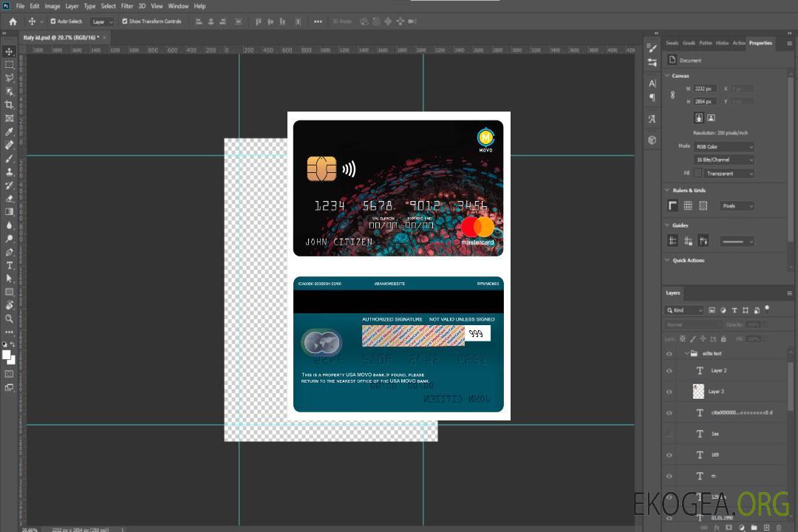Viewport: 798px width, 532px height.
Task: Select the Eraser tool
Action: click(9, 199)
